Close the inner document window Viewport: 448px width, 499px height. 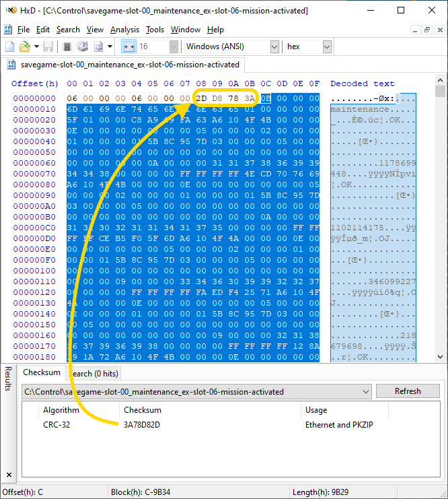pos(440,30)
